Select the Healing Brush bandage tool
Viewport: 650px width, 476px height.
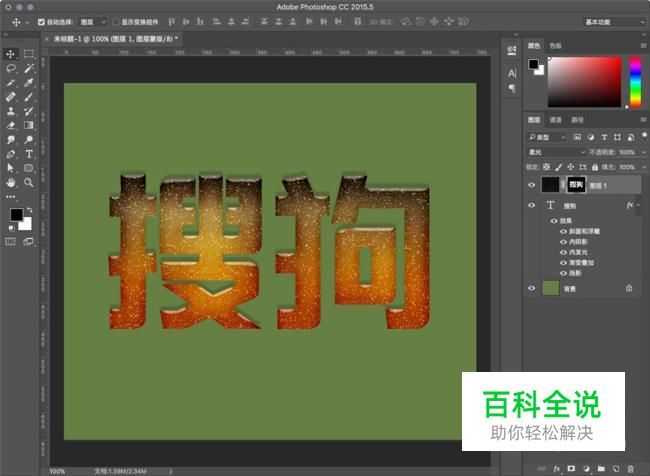(x=11, y=97)
